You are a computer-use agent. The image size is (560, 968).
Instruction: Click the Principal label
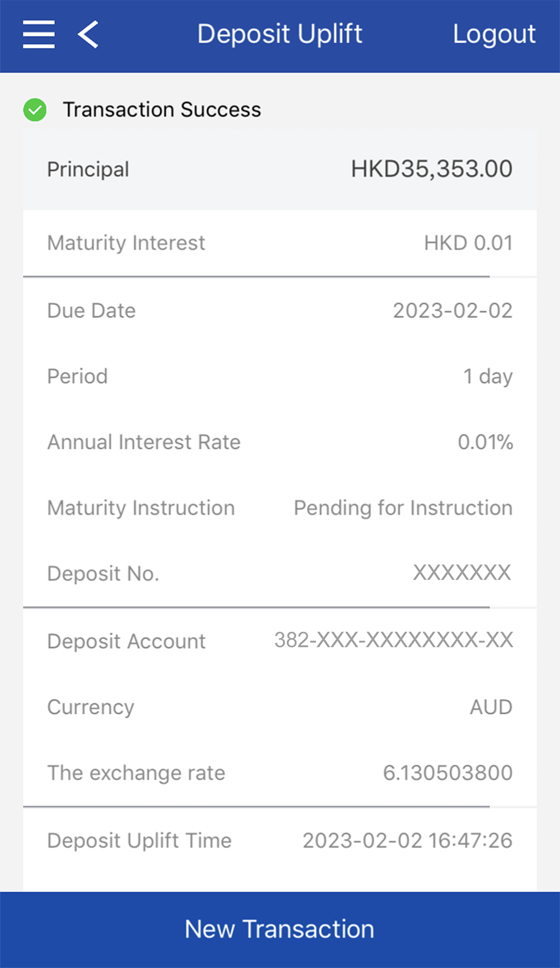point(88,169)
